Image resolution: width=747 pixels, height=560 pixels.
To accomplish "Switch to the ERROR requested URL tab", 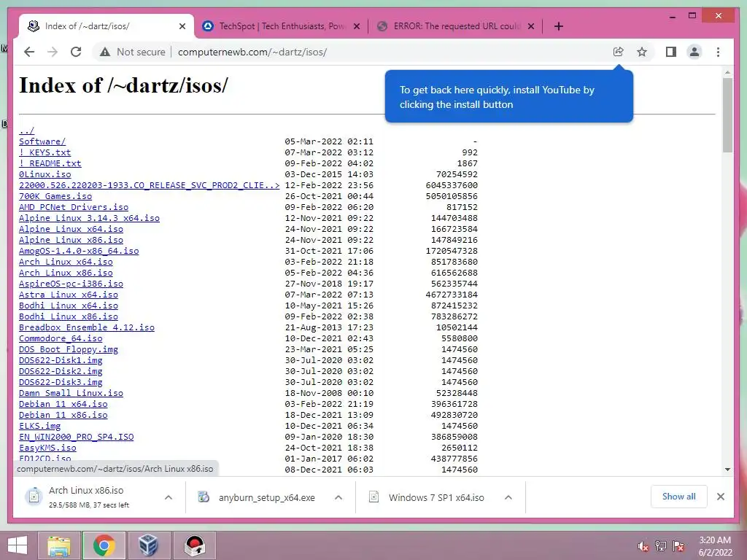I will coord(456,26).
